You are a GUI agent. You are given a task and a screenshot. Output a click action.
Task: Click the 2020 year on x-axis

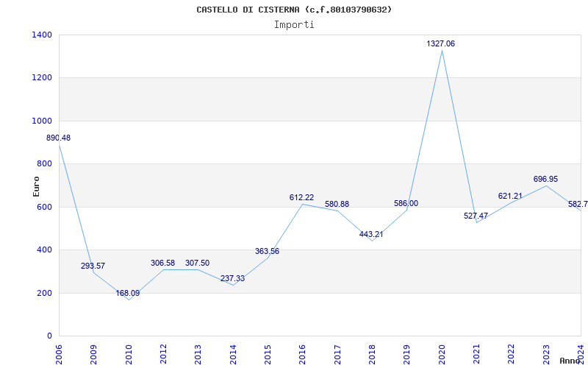pyautogui.click(x=442, y=353)
